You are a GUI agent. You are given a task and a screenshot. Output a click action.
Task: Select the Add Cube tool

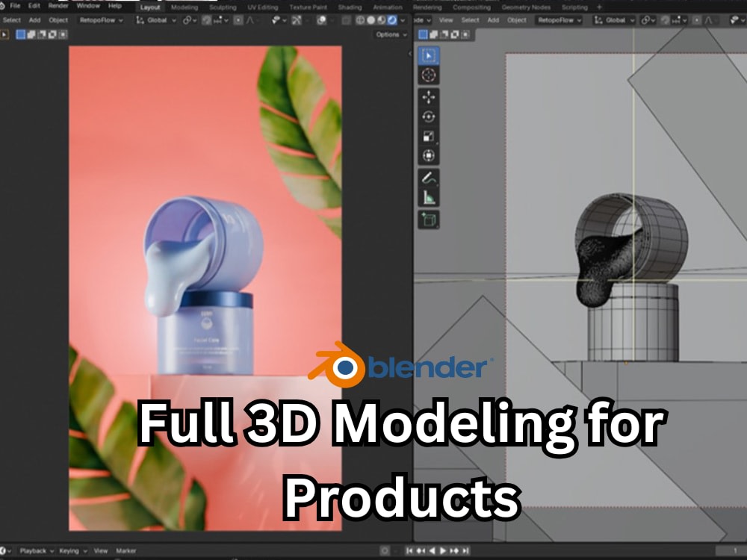pyautogui.click(x=428, y=220)
